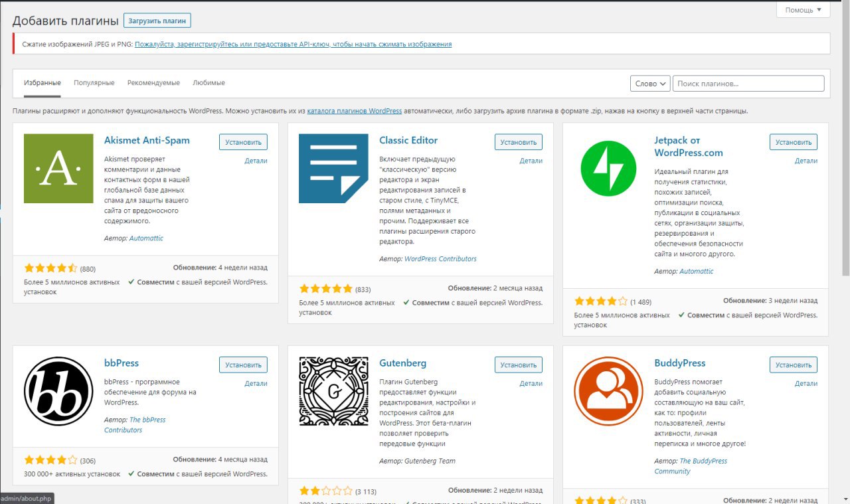Install the bbPress plugin
Viewport: 850px width, 504px height.
pyautogui.click(x=243, y=365)
